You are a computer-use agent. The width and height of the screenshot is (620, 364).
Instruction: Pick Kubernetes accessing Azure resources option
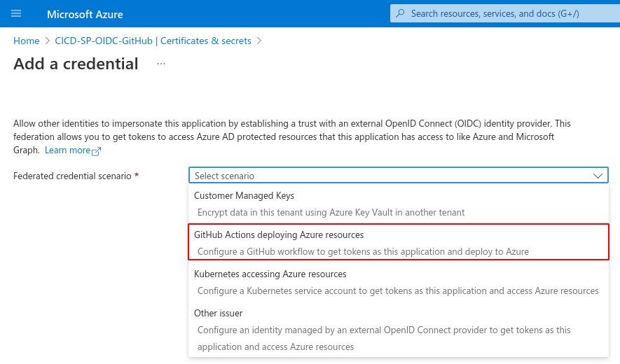(x=399, y=282)
